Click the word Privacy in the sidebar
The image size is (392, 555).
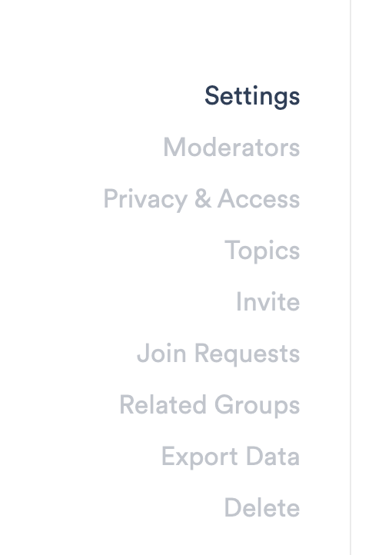tap(145, 200)
